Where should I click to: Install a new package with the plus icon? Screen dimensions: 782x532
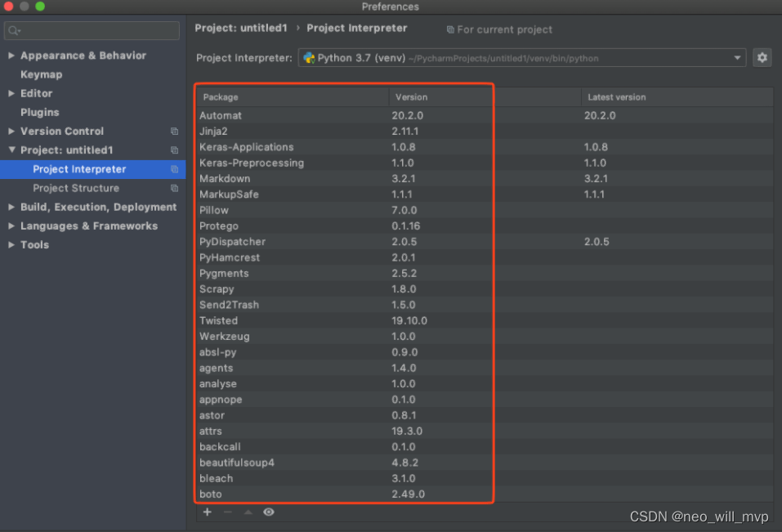coord(207,512)
